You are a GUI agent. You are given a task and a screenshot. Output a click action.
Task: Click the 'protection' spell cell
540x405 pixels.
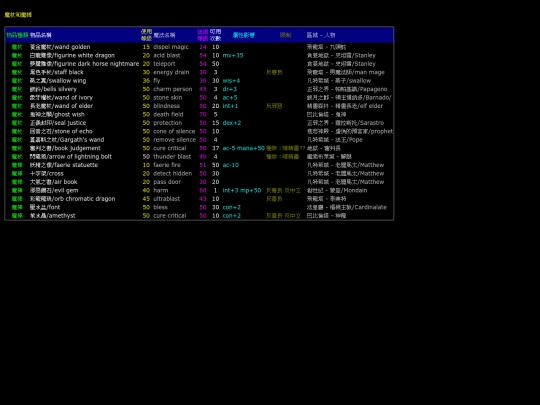167,123
